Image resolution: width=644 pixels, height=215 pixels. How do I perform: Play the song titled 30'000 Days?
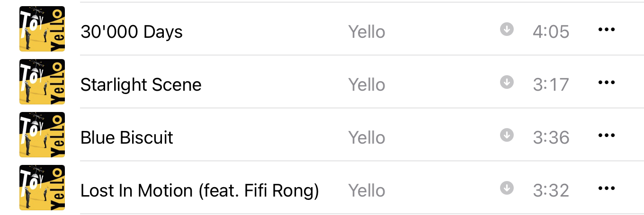pyautogui.click(x=132, y=32)
